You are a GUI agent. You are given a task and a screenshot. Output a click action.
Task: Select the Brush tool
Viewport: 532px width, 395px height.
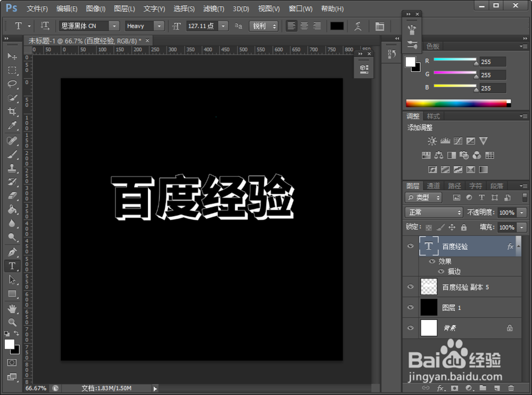click(x=12, y=154)
